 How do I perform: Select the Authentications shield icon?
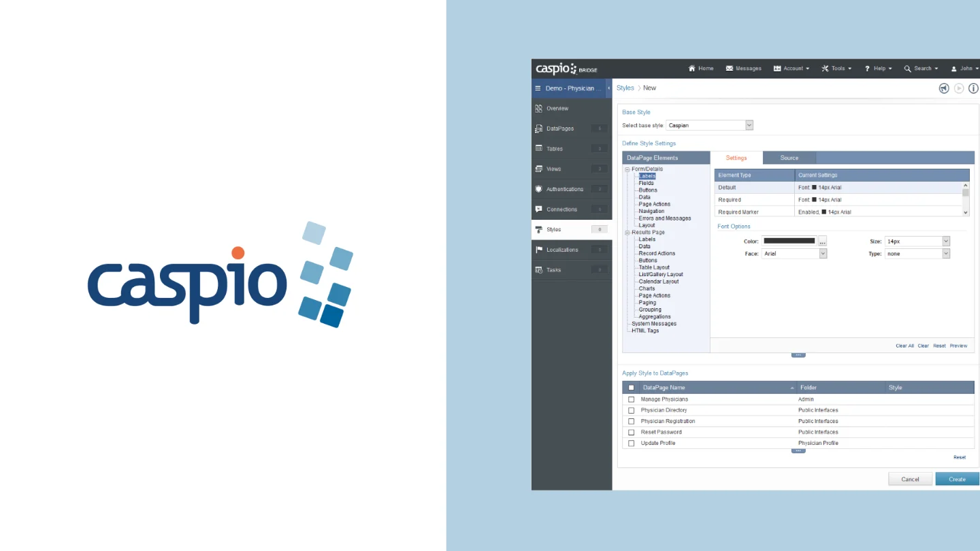click(x=539, y=189)
